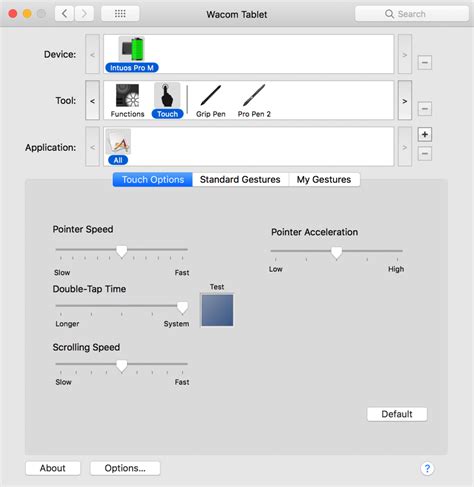The image size is (474, 487).
Task: Open the My Gestures tab
Action: 324,180
